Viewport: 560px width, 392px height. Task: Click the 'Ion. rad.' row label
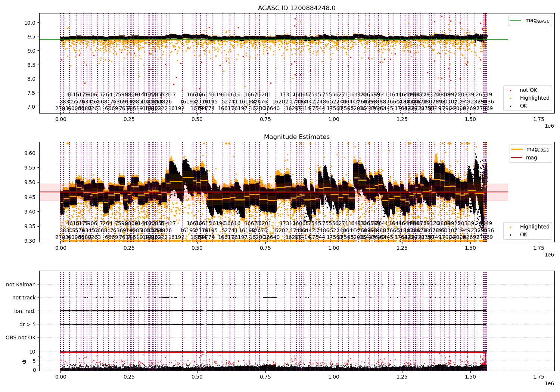coord(25,311)
